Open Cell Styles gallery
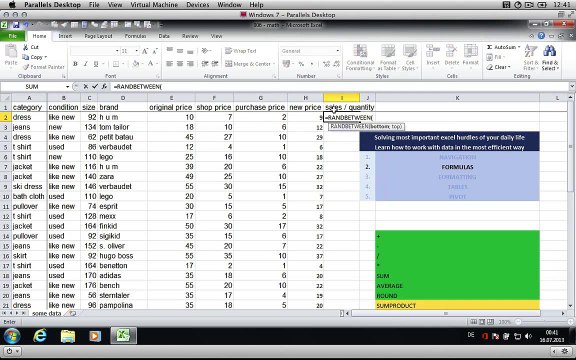 click(409, 58)
